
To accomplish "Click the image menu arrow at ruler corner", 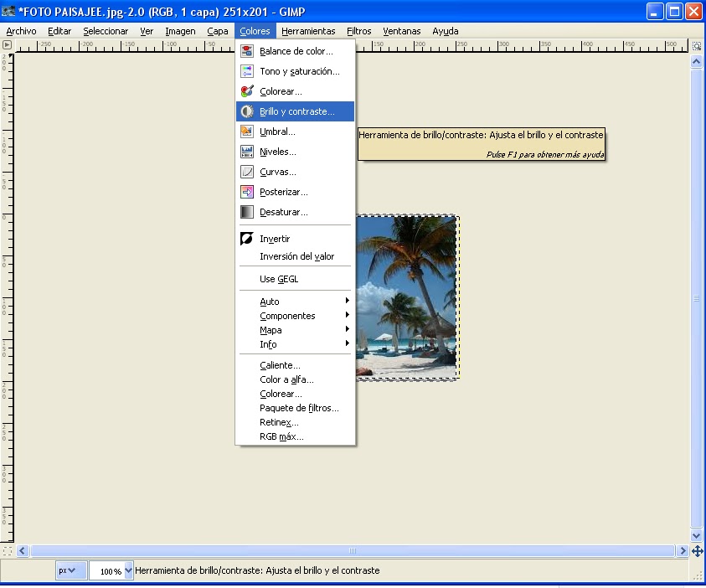I will [7, 44].
